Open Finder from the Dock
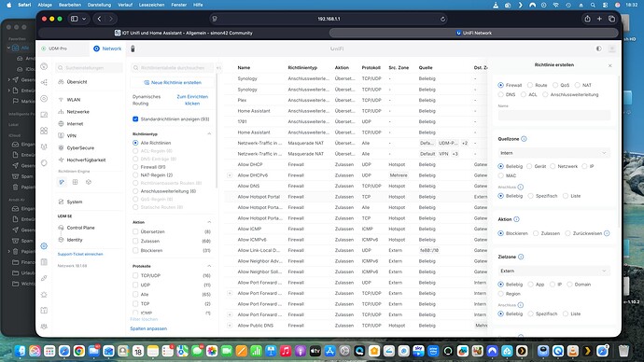The height and width of the screenshot is (362, 644). (x=20, y=351)
